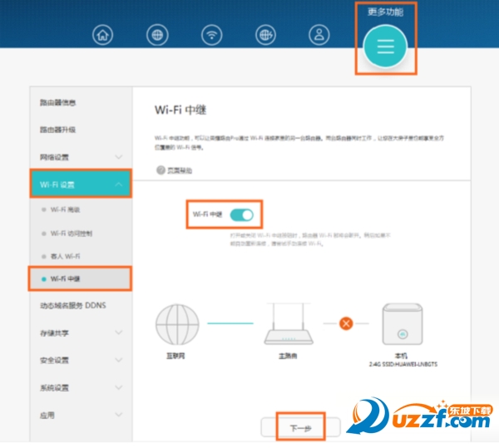
Task: Expand the 存储共享 sidebar section
Action: click(x=81, y=332)
